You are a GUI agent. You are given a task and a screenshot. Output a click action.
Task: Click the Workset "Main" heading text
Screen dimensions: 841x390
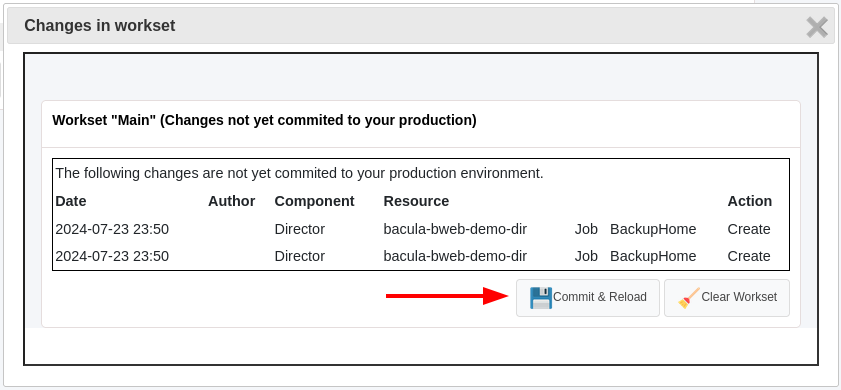coord(264,120)
